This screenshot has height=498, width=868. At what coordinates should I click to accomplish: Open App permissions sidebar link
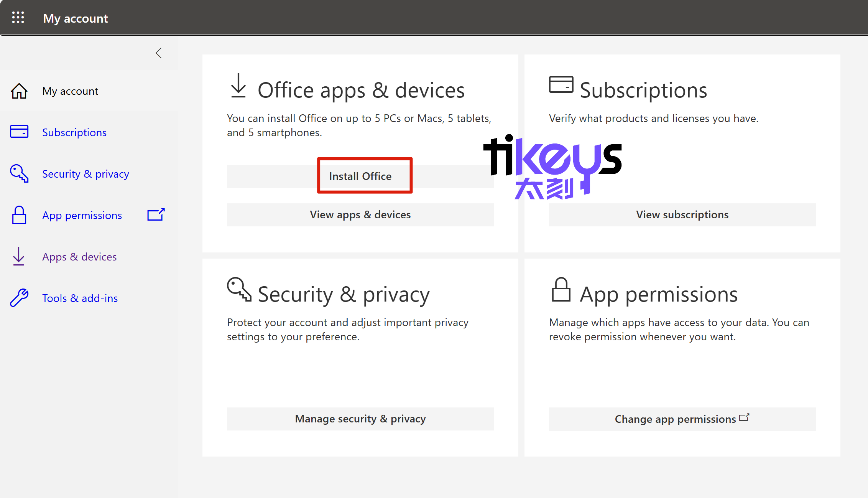click(x=82, y=215)
